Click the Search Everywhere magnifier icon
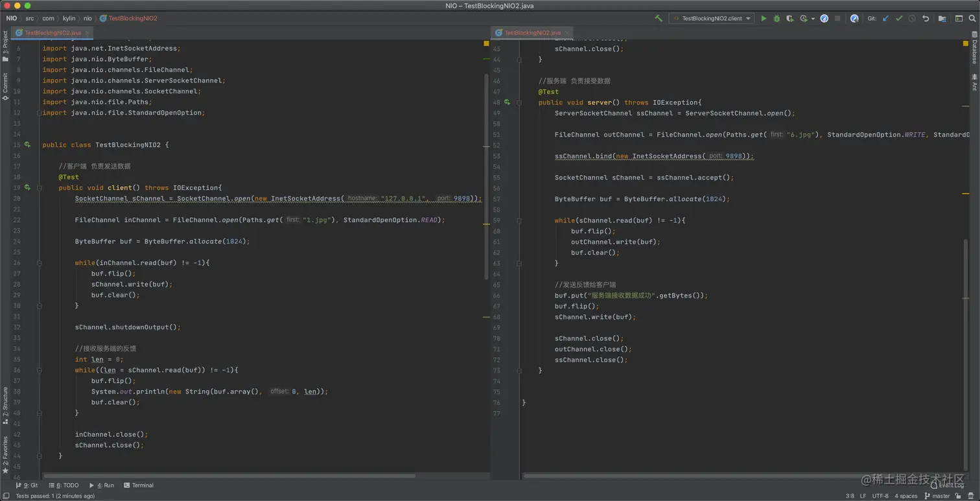This screenshot has height=501, width=980. (972, 19)
